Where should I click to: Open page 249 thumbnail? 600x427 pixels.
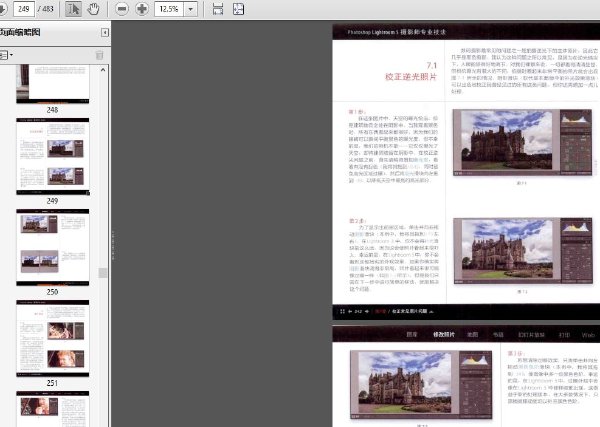coord(53,156)
